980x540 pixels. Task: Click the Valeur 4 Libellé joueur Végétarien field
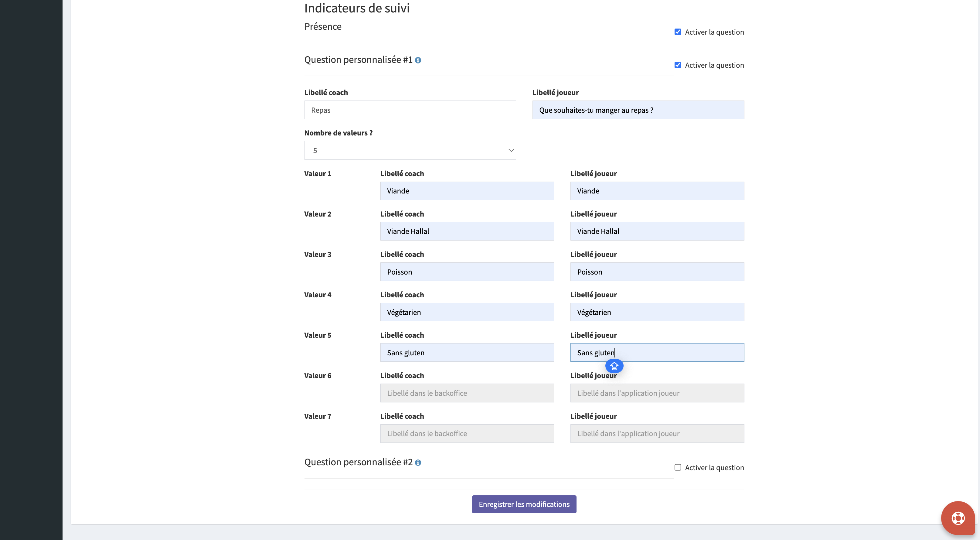click(657, 312)
